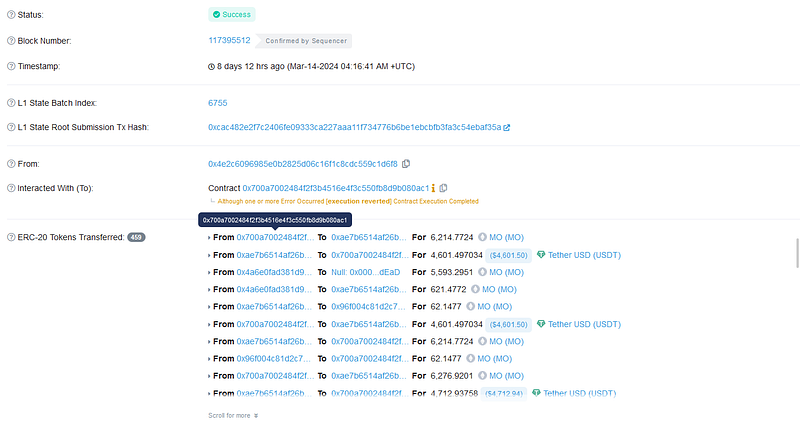
Task: Click the Status help question-mark icon
Action: click(11, 15)
